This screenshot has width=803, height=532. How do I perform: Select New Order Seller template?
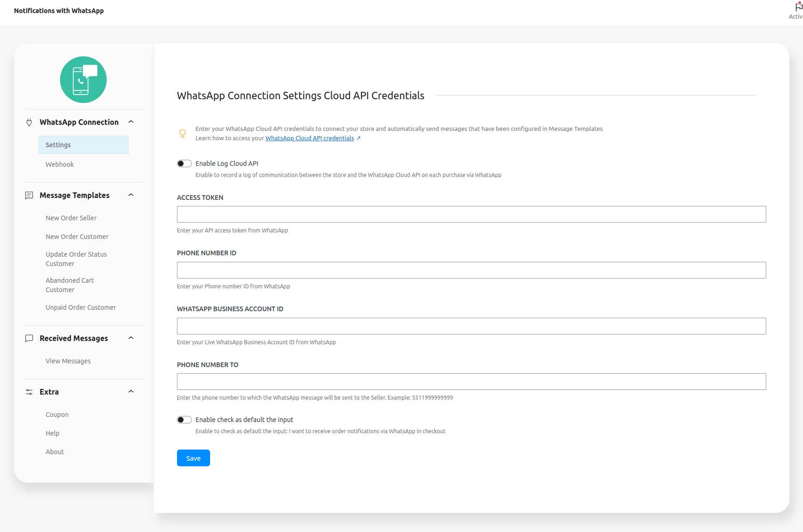click(71, 218)
